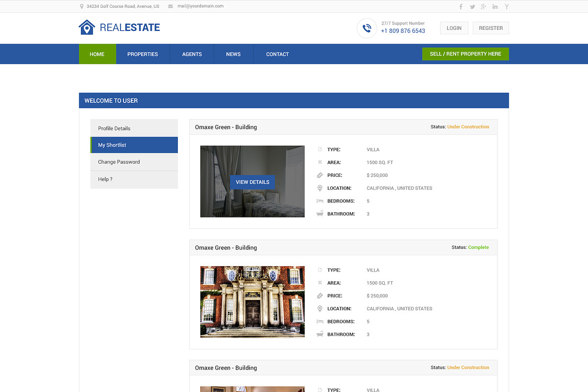Image resolution: width=588 pixels, height=392 pixels.
Task: Click the Omaxe Green title of Complete listing
Action: pyautogui.click(x=226, y=247)
